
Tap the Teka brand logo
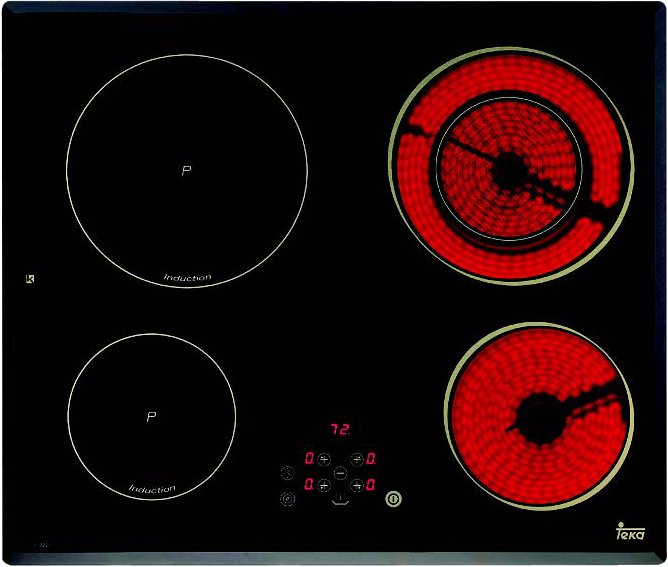631,532
